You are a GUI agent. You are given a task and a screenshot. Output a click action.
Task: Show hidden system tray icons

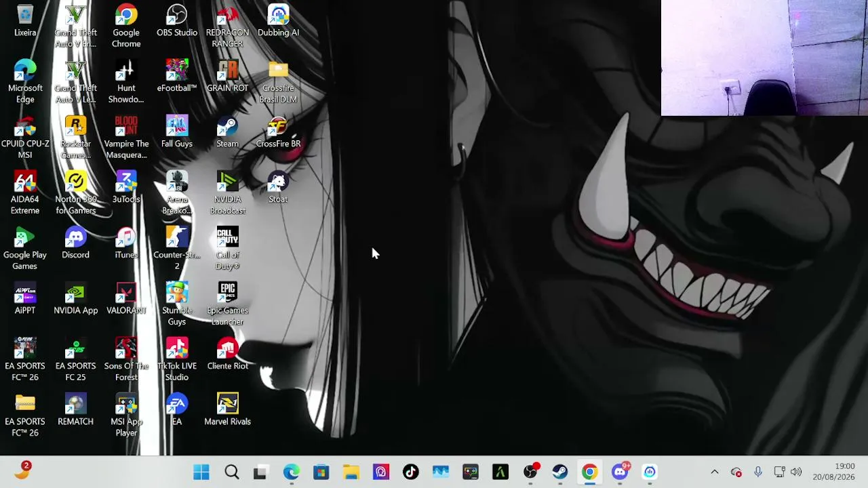tap(714, 472)
